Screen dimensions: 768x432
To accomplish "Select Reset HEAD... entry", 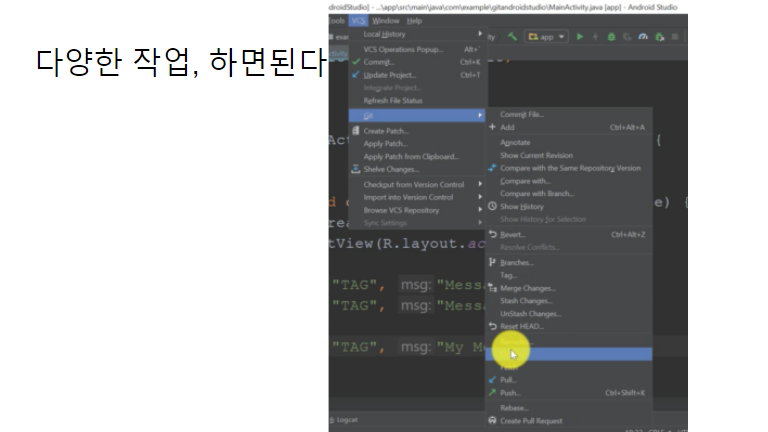I will (x=569, y=326).
